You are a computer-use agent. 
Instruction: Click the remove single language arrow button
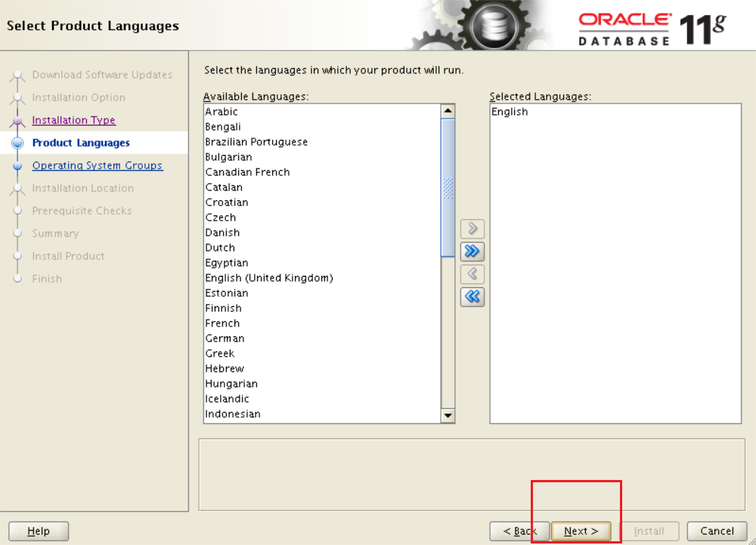click(x=472, y=274)
